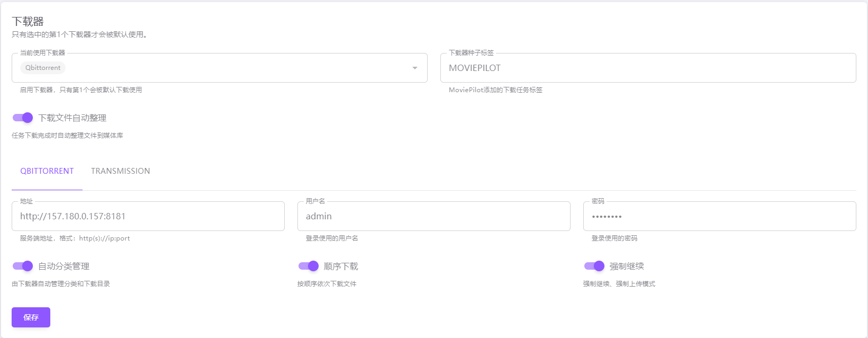Image resolution: width=868 pixels, height=338 pixels.
Task: Focus the 密码 password field
Action: click(719, 216)
